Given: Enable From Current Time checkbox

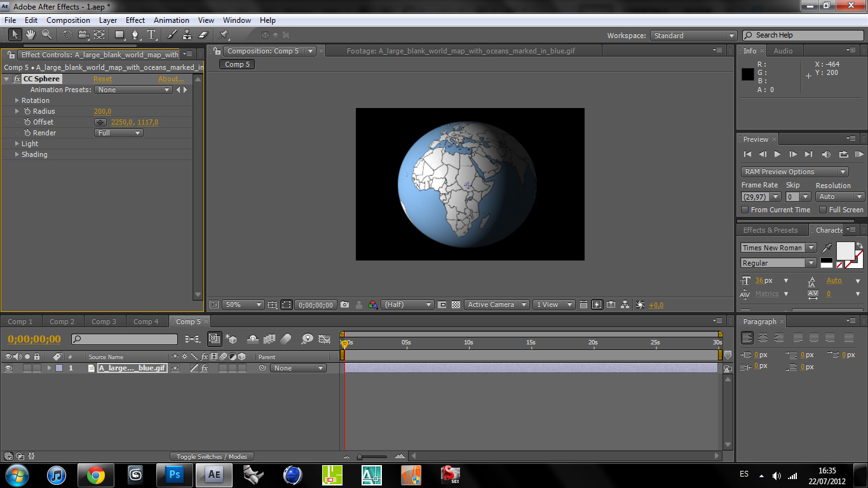Looking at the screenshot, I should point(745,210).
